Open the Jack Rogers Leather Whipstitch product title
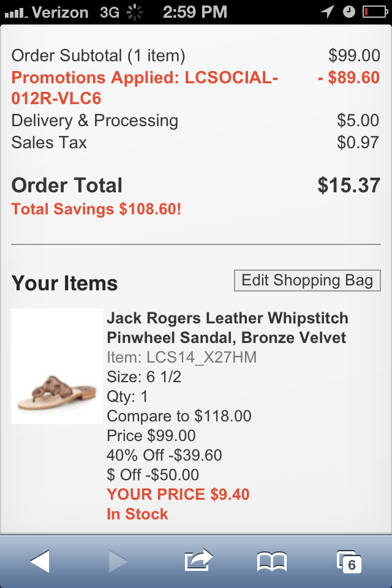Viewport: 392px width, 588px height. [x=227, y=328]
